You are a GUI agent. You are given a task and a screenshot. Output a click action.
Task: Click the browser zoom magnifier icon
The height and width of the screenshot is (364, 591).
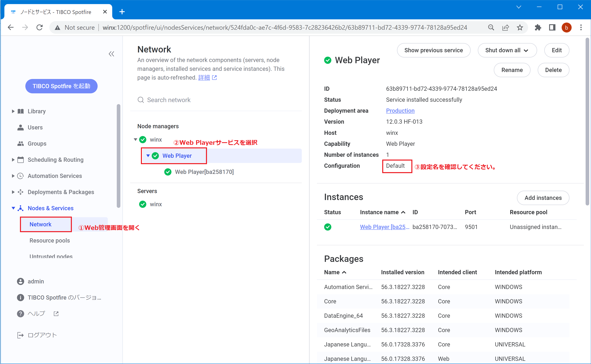click(x=491, y=28)
